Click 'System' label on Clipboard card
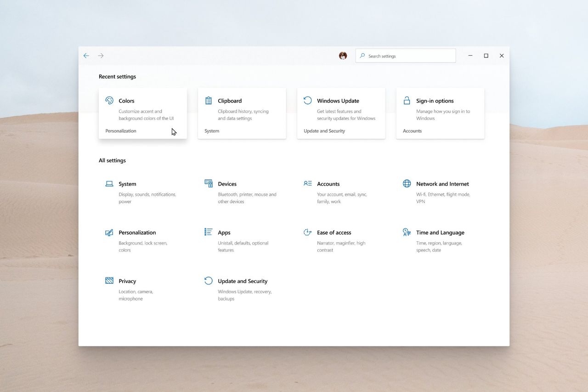 tap(212, 131)
